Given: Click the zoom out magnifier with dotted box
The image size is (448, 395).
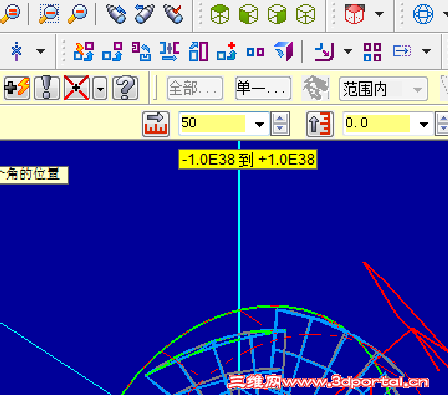Looking at the screenshot, I should [x=49, y=14].
